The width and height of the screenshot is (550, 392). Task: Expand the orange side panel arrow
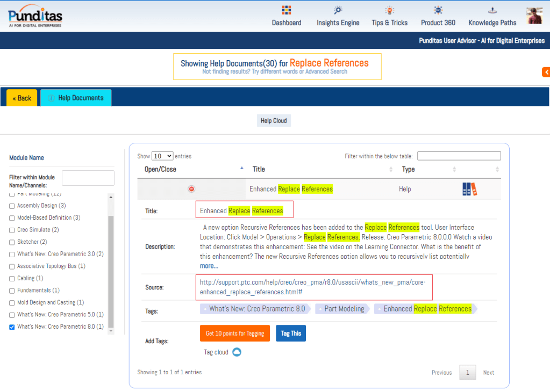(x=546, y=72)
